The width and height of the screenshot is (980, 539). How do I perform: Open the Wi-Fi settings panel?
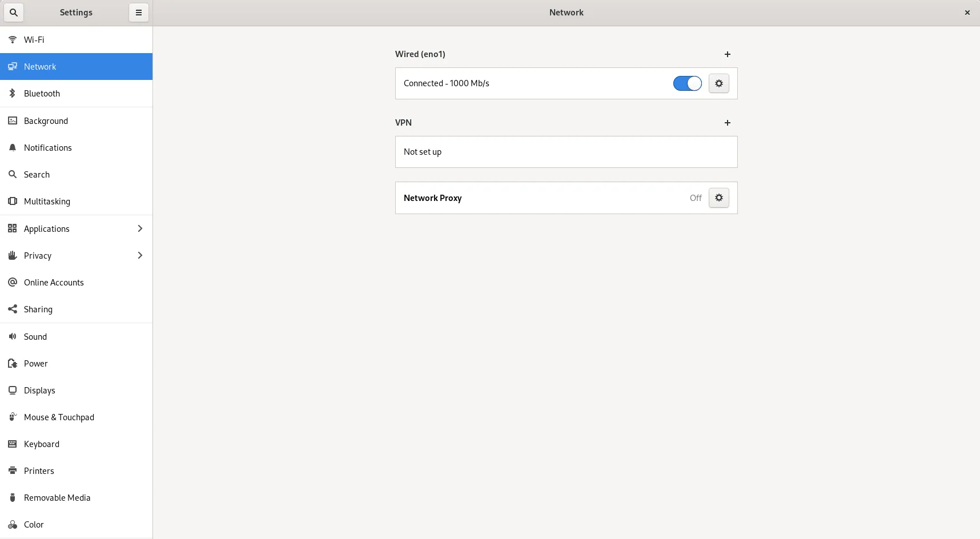(x=77, y=40)
